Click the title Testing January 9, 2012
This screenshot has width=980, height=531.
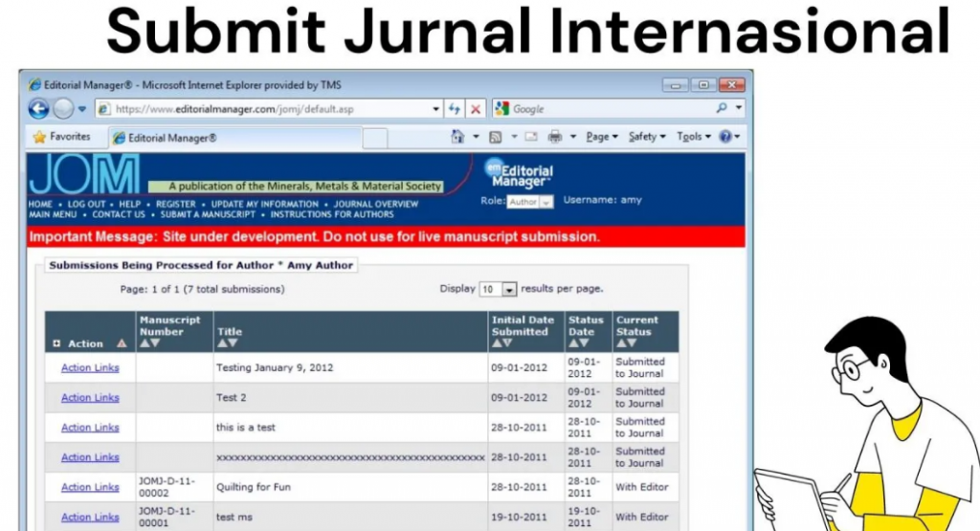[275, 368]
